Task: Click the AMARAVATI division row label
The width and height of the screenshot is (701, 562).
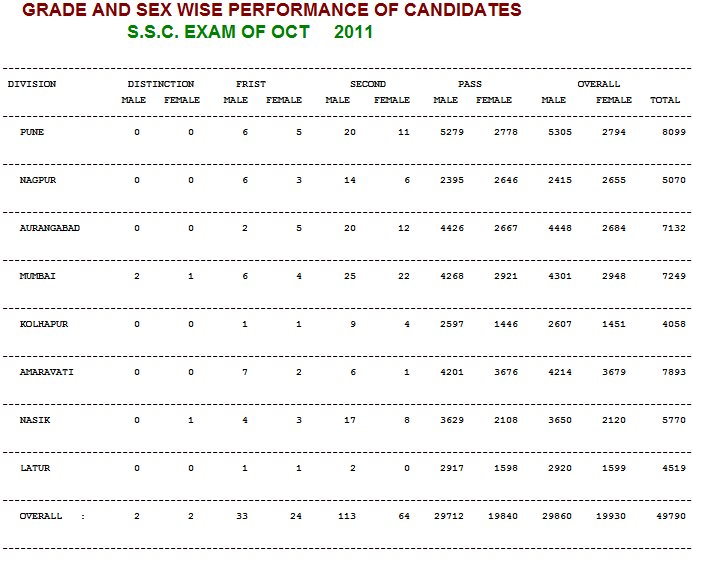Action: click(x=46, y=372)
